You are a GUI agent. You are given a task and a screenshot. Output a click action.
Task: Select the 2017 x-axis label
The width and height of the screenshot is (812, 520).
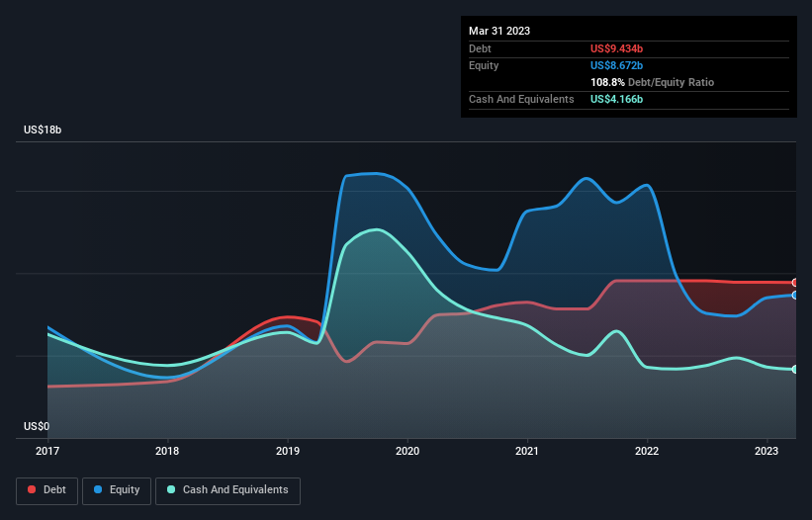[x=47, y=451]
